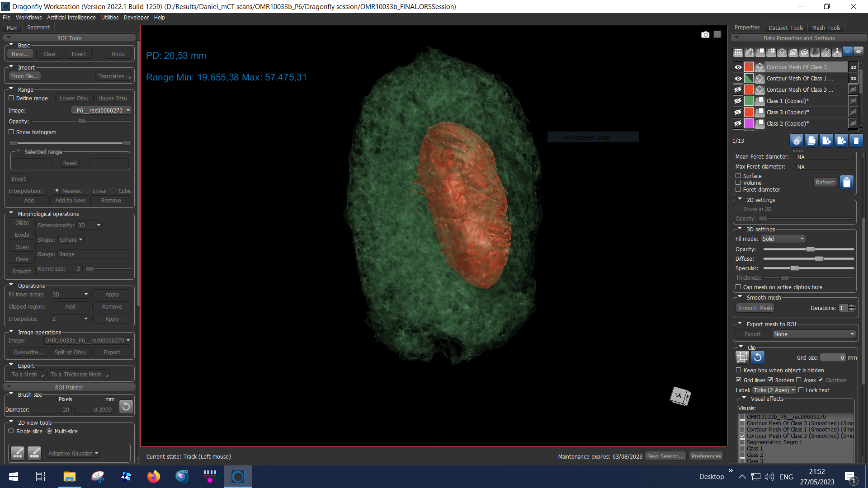The width and height of the screenshot is (868, 488).
Task: Click the delete (trash) icon below the object list
Action: pos(856,141)
